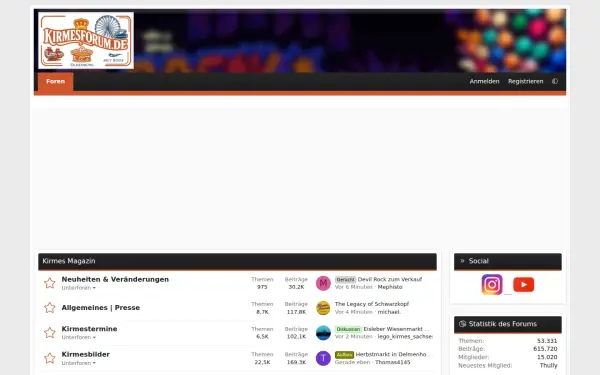Open thread Devil Rock zum Verkauf
The width and height of the screenshot is (600, 375).
[x=390, y=279]
